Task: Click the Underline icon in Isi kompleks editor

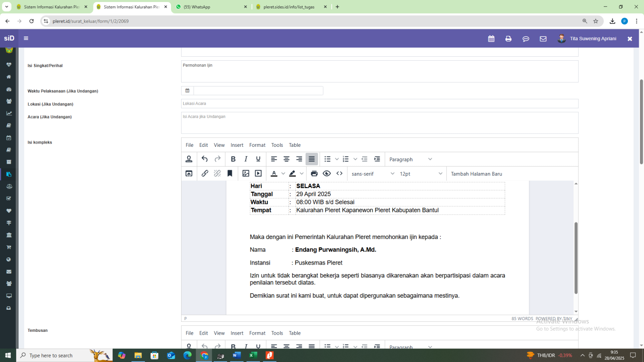Action: [258, 159]
